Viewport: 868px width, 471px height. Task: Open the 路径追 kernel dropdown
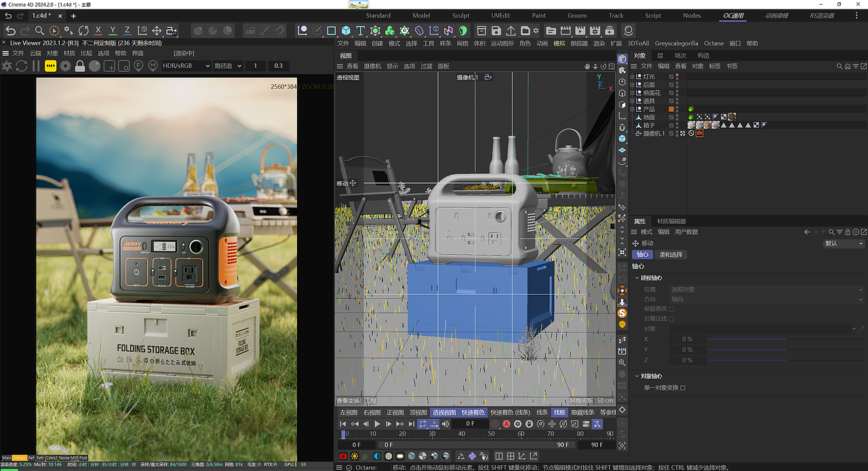pyautogui.click(x=227, y=66)
